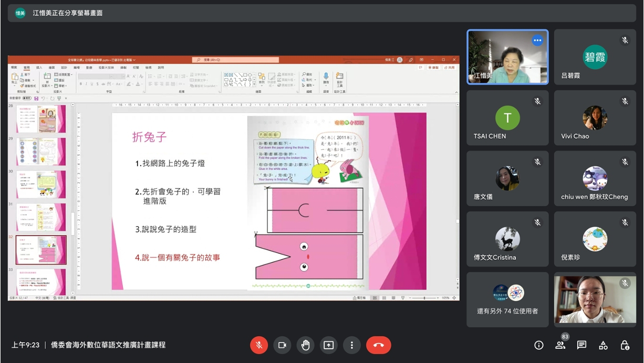The height and width of the screenshot is (363, 644).
Task: Open Meet meeting details info icon
Action: point(538,345)
